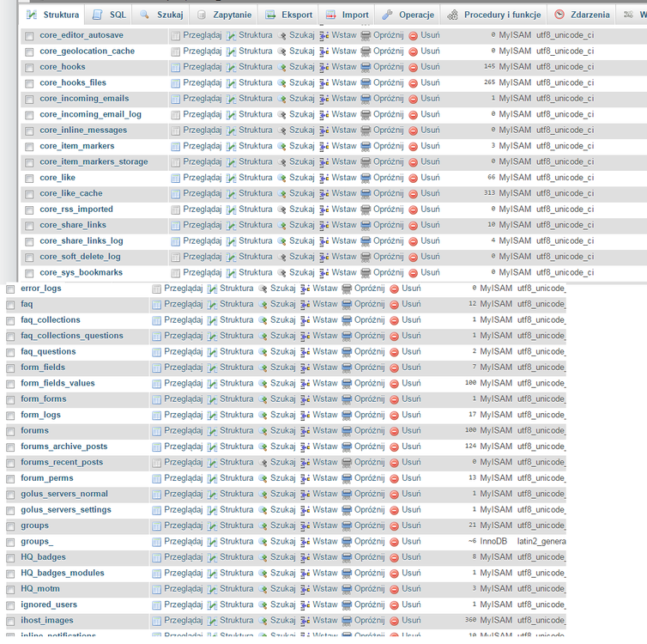Mark the checkbox for core_like_cache
The height and width of the screenshot is (644, 647).
coord(29,194)
